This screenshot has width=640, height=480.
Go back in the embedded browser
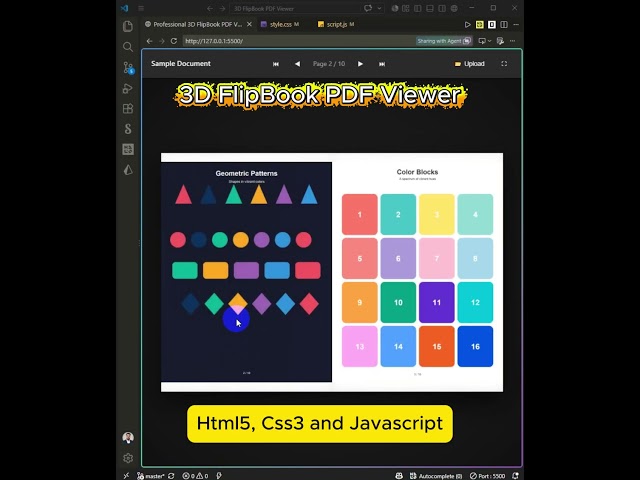[x=149, y=41]
